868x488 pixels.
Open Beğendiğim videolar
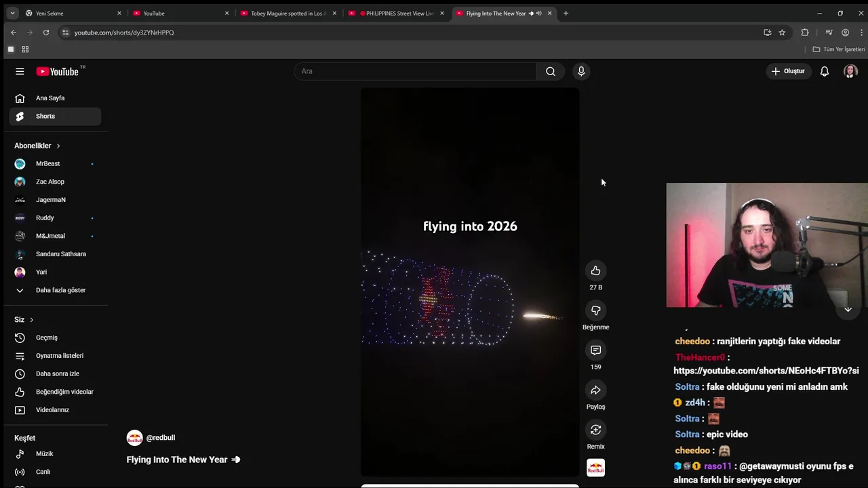pyautogui.click(x=55, y=392)
